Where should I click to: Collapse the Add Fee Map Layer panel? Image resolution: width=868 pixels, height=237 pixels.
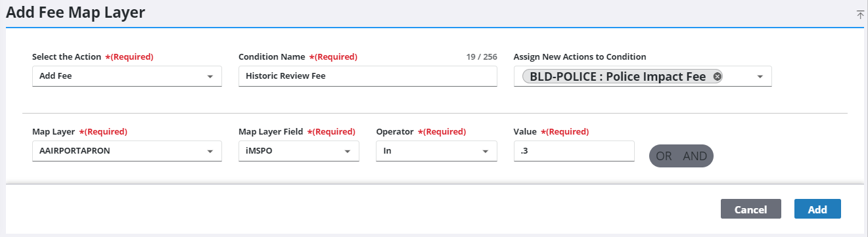tap(860, 14)
